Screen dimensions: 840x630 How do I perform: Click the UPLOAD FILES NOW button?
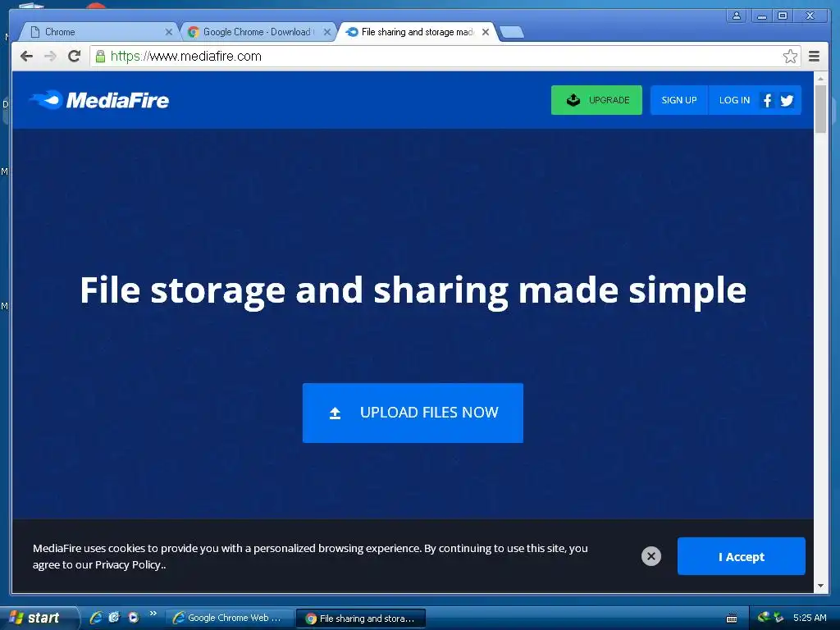coord(413,413)
